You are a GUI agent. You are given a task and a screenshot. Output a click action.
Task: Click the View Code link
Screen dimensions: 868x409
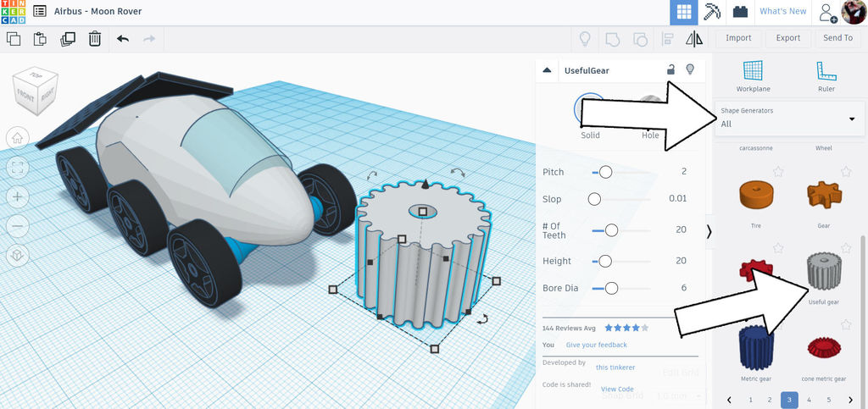[617, 390]
